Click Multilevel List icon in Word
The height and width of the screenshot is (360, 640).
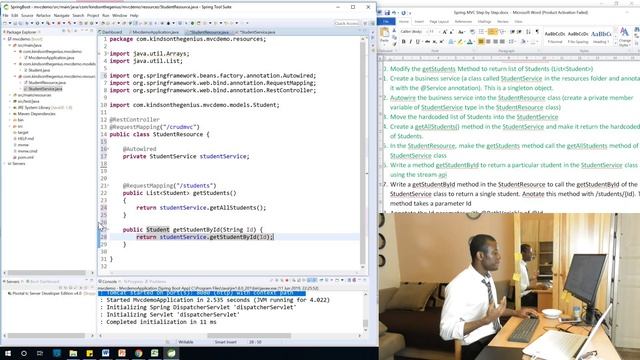coord(502,31)
